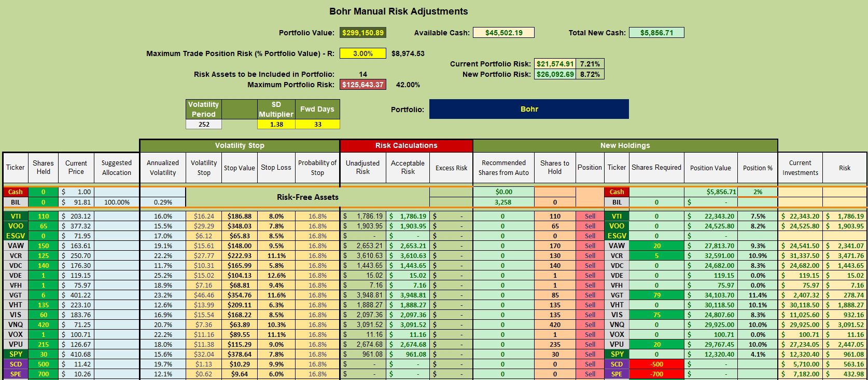Click the purple SCD ticker at left
The width and height of the screenshot is (868, 380).
[15, 364]
